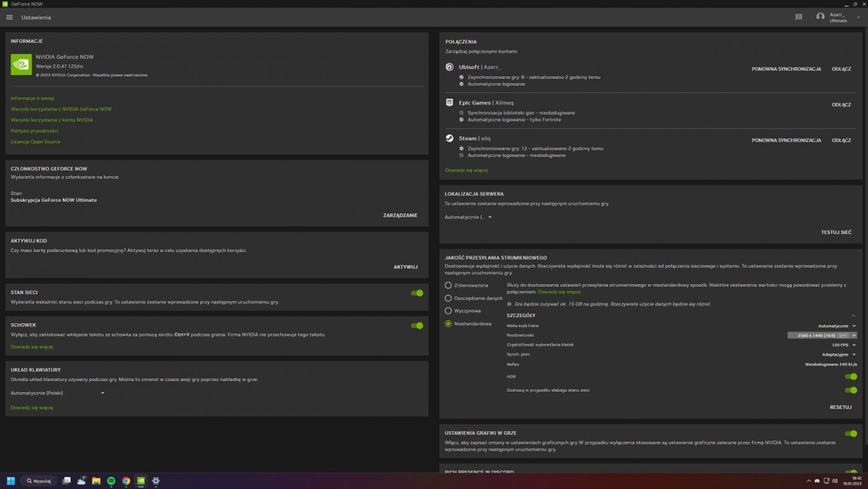Open the weather widget on taskbar
This screenshot has height=489, width=868.
click(x=81, y=481)
